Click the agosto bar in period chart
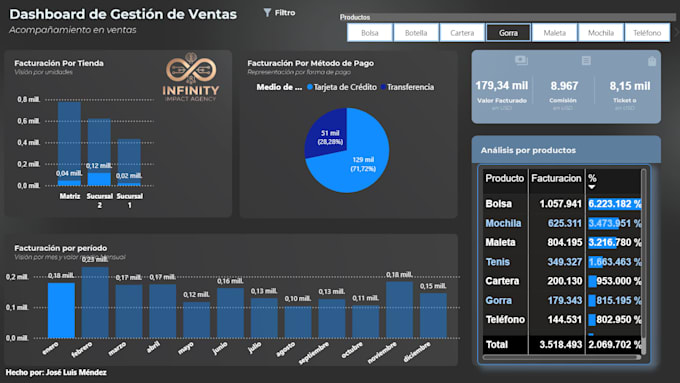The image size is (680, 383). (x=298, y=322)
